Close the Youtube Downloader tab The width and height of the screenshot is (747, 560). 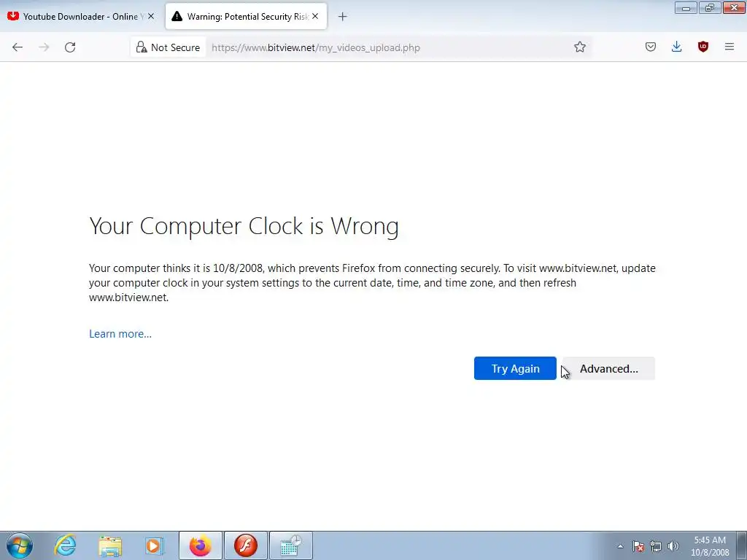tap(151, 16)
